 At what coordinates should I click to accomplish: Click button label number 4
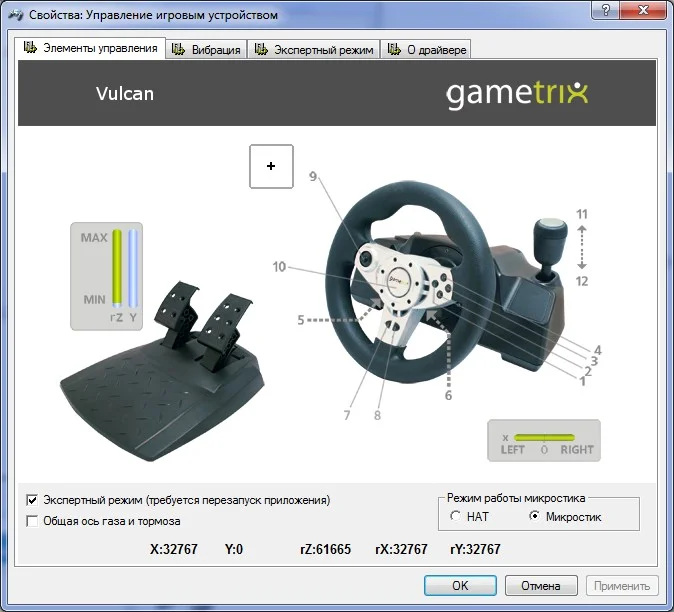coord(597,350)
